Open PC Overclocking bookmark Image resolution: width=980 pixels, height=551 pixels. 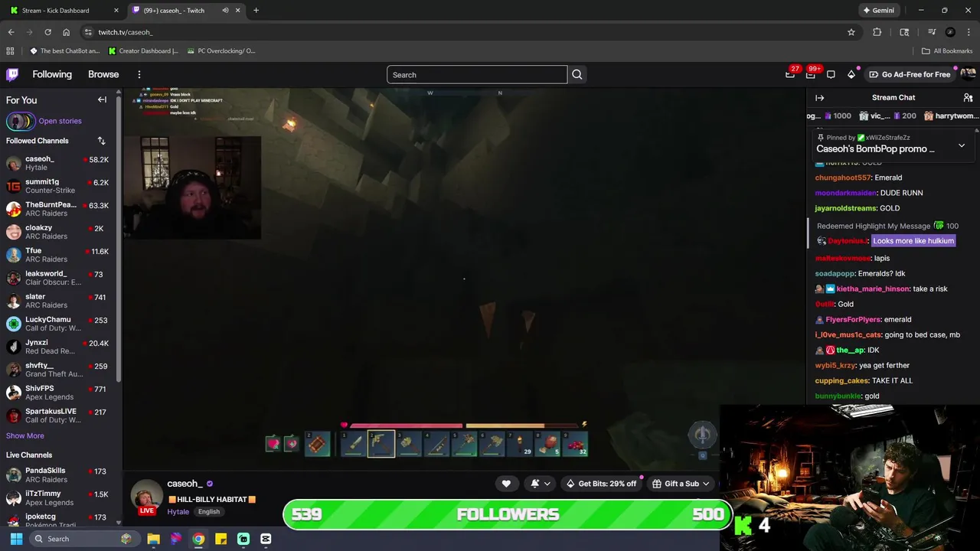[x=220, y=51]
